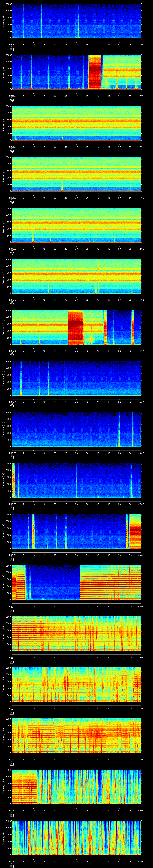Select the 11:47:00 start time label
The width and height of the screenshot is (153, 868).
[x=12, y=555]
